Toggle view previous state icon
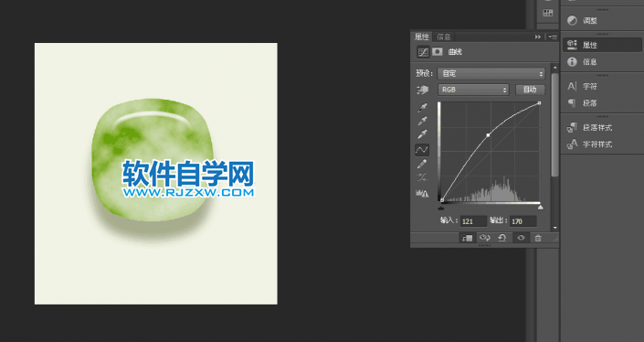The width and height of the screenshot is (644, 342). tap(485, 238)
